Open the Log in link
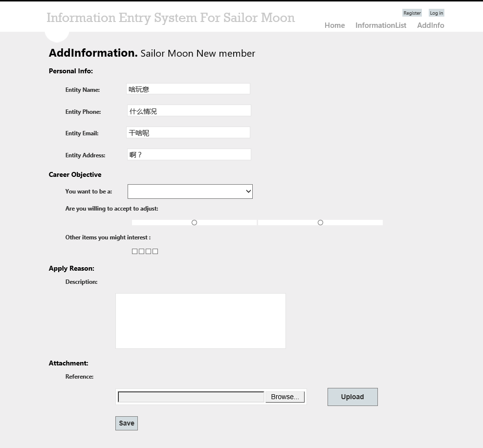The image size is (483, 448). click(x=436, y=13)
